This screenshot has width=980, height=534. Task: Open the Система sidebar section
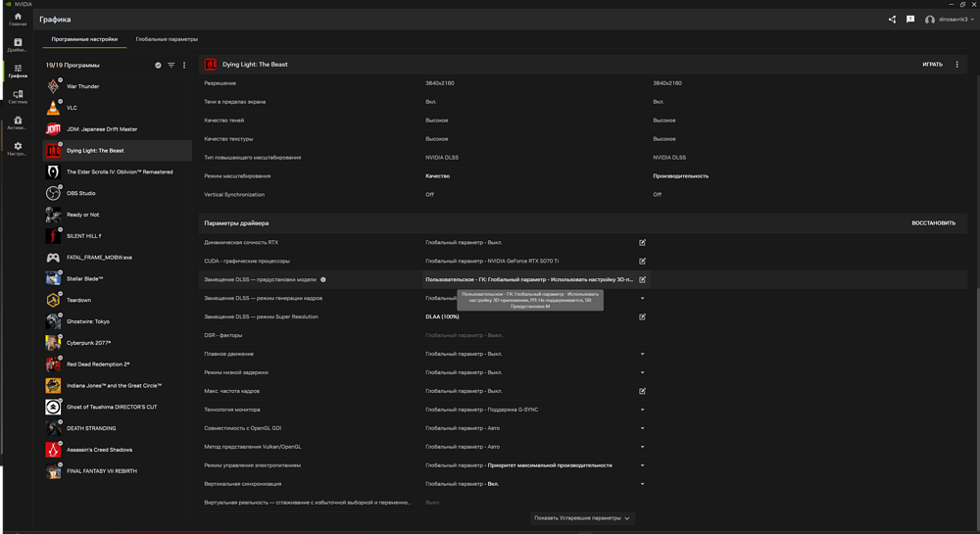18,97
